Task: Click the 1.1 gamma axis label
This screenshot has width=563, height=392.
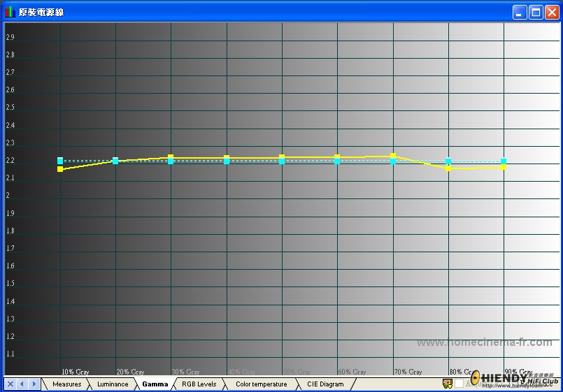Action: [x=10, y=354]
